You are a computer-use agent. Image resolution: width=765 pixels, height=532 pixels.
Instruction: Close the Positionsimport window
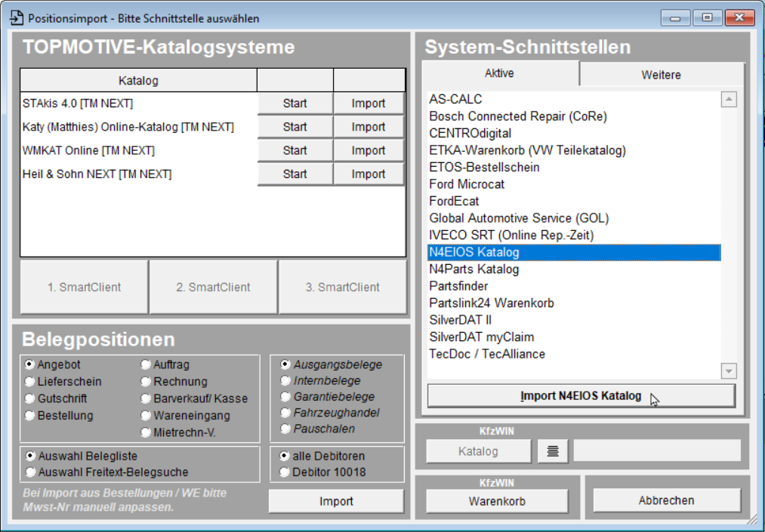tap(739, 17)
